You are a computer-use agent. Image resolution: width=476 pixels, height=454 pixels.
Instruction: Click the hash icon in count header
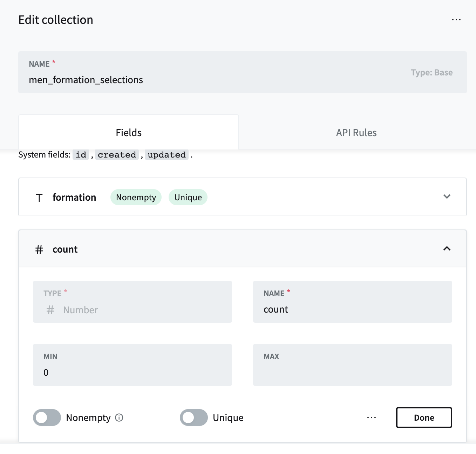[x=39, y=249]
